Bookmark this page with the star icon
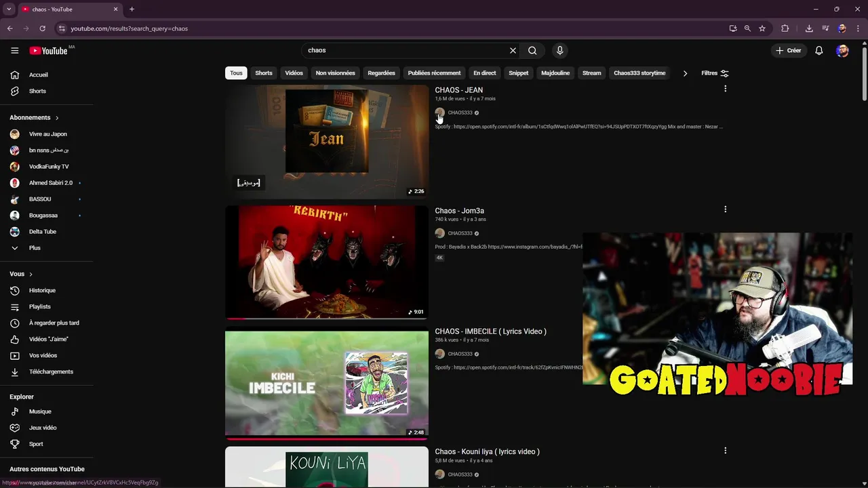 click(762, 28)
